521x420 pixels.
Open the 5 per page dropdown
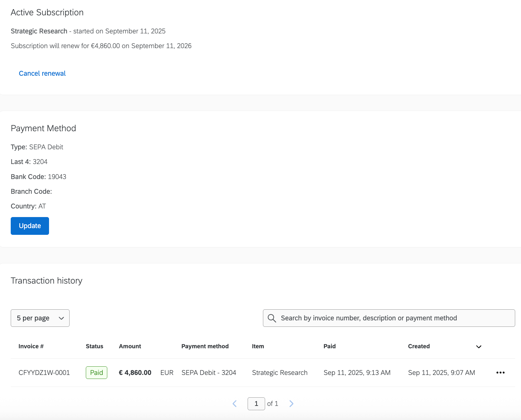40,318
